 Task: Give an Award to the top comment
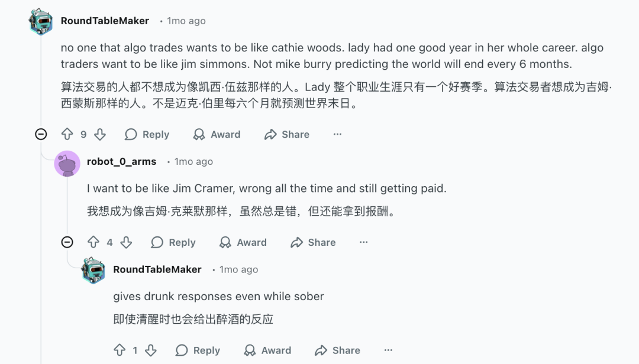(217, 135)
